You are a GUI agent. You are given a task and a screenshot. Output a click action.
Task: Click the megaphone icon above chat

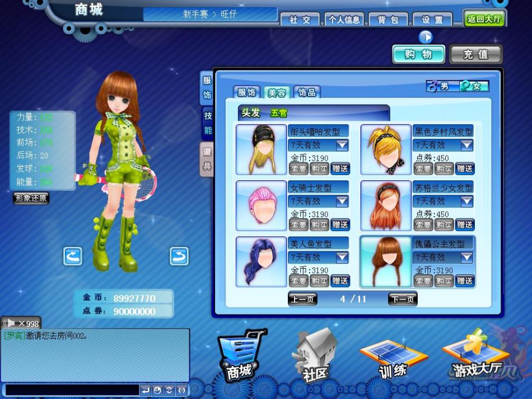coord(10,323)
